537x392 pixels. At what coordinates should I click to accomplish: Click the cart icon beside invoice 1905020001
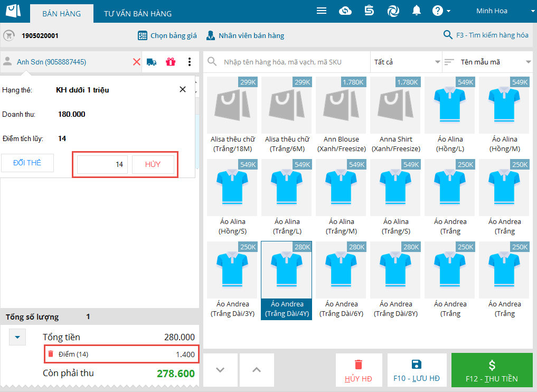pyautogui.click(x=9, y=35)
